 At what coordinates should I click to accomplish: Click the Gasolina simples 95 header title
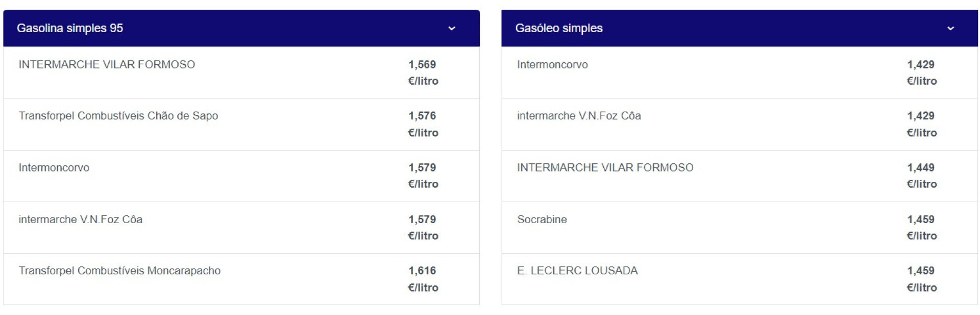pyautogui.click(x=70, y=28)
